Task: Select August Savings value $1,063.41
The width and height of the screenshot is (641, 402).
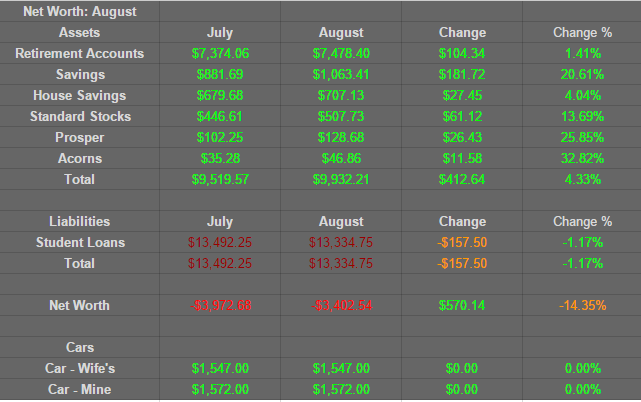Action: click(x=341, y=75)
